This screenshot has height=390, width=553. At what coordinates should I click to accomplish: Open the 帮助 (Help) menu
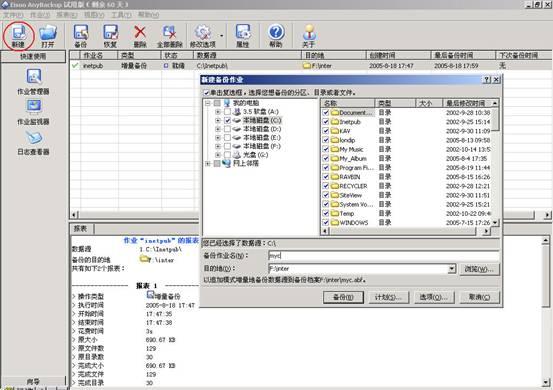point(148,15)
